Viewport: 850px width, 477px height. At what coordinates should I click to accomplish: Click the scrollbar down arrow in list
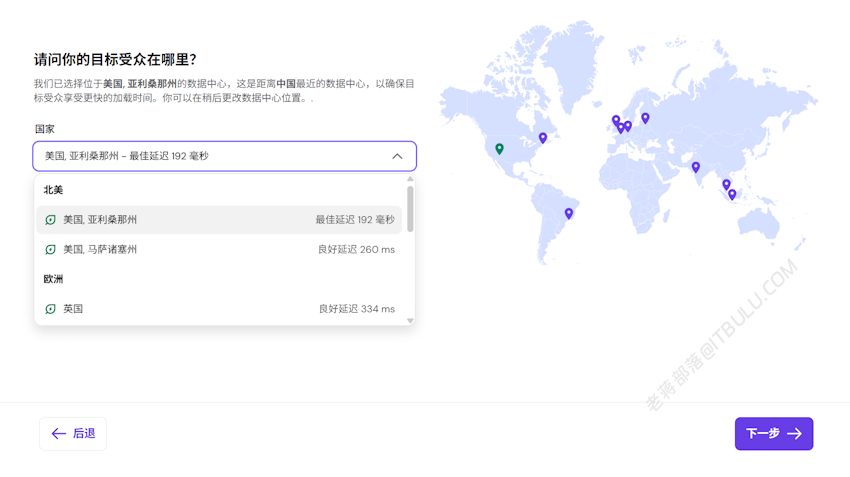[x=410, y=321]
